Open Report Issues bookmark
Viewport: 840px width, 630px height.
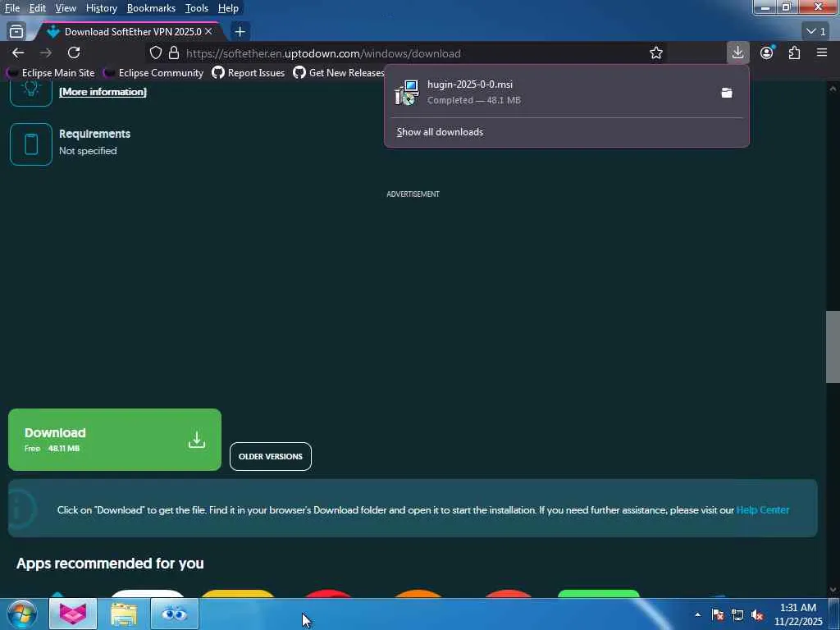[x=249, y=72]
